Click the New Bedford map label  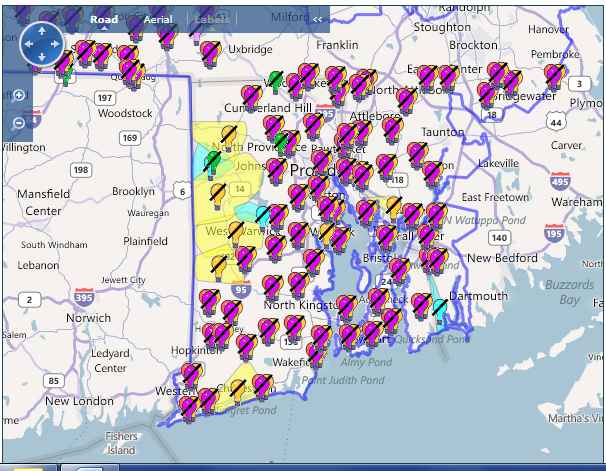pos(502,258)
